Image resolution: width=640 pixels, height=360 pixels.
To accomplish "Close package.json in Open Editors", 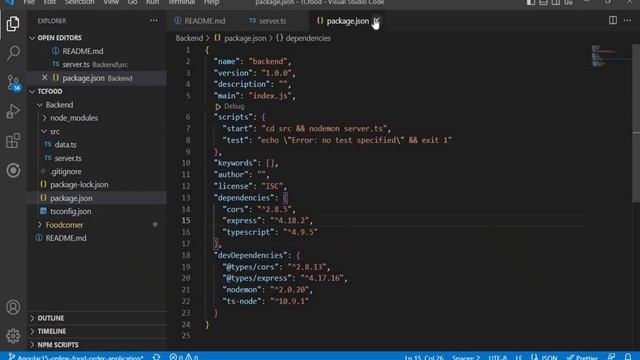I will 44,78.
